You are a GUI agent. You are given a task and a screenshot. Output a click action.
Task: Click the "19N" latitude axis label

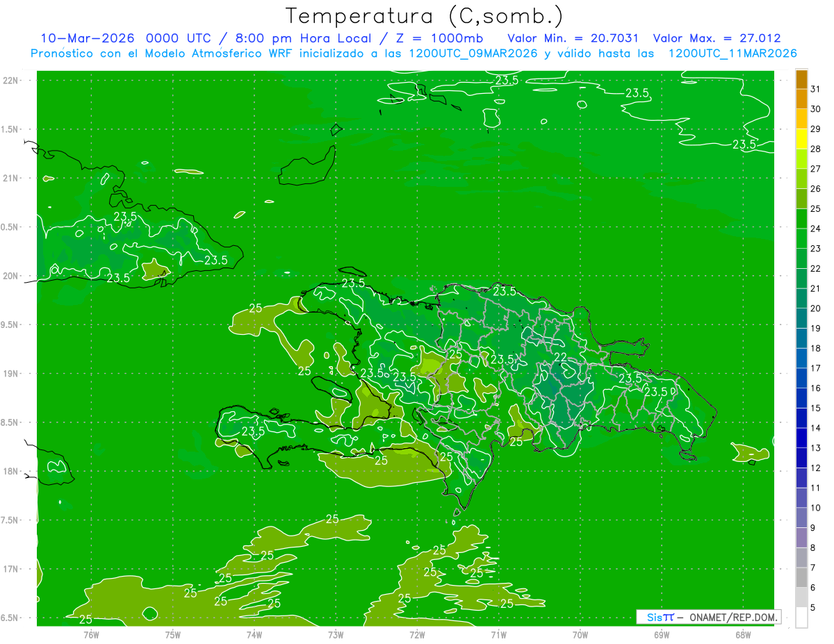coord(10,374)
